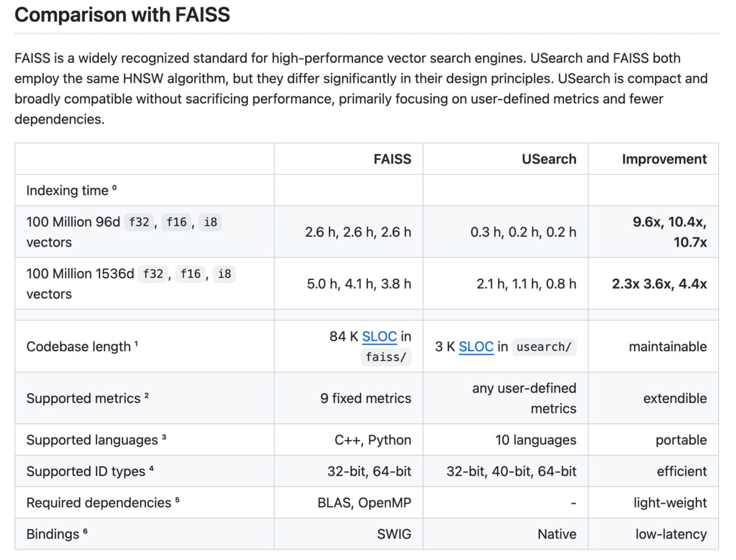Click the faiss/ code label
Viewport: 736px width, 560px height.
[386, 357]
